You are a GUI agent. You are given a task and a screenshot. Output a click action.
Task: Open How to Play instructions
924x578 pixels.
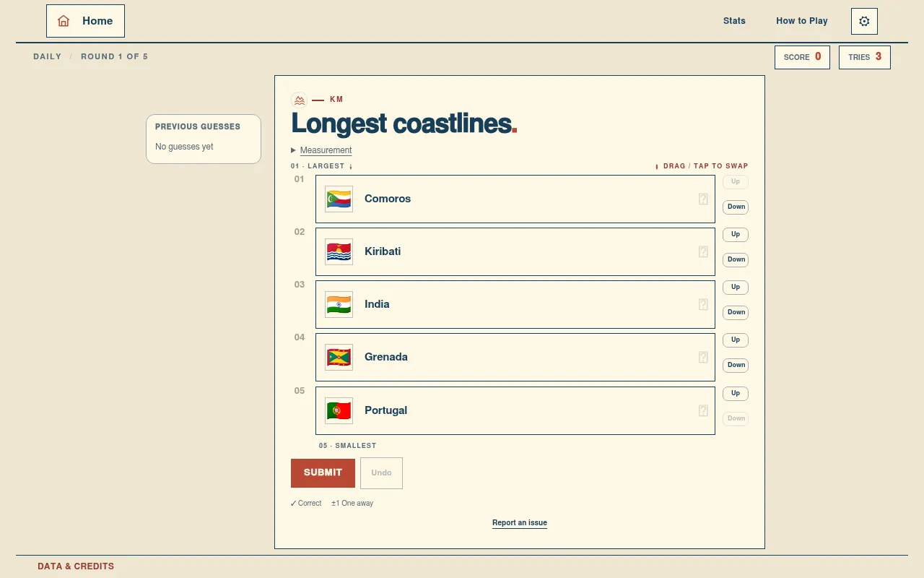pos(802,21)
